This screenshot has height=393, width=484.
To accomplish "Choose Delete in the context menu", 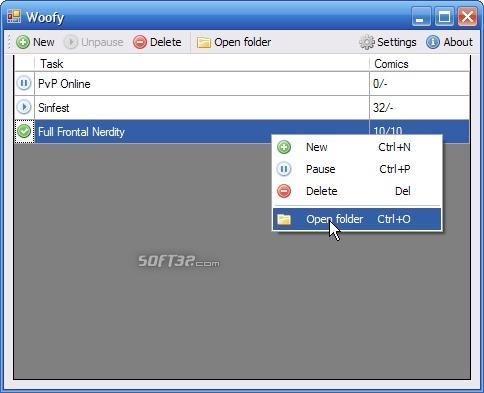I will [357, 191].
